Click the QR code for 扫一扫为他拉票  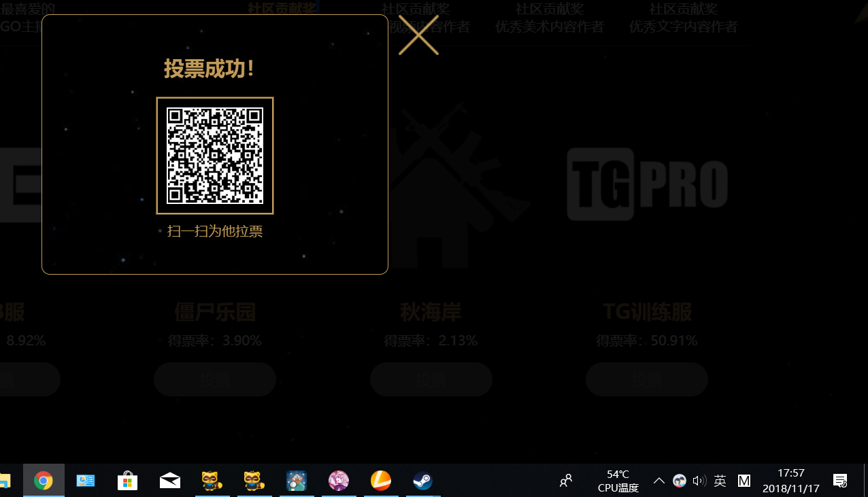coord(214,155)
